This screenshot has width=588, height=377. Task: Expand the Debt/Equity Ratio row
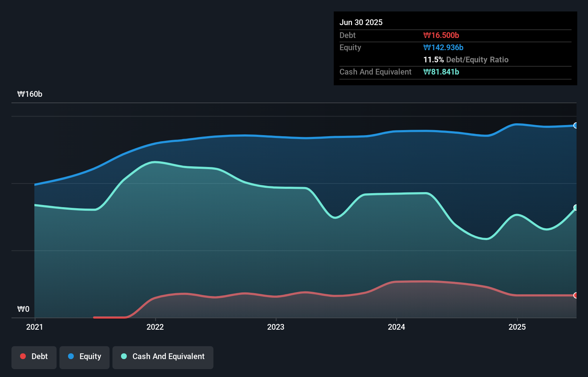tap(466, 59)
